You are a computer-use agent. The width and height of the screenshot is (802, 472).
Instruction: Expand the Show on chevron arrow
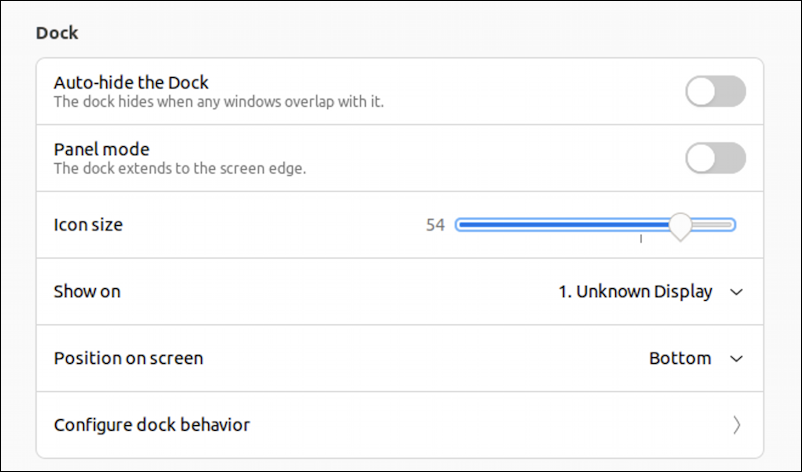point(736,292)
